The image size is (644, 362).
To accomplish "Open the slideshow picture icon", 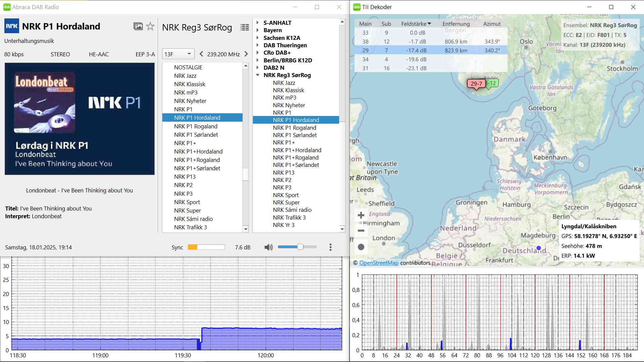I will pos(138,26).
